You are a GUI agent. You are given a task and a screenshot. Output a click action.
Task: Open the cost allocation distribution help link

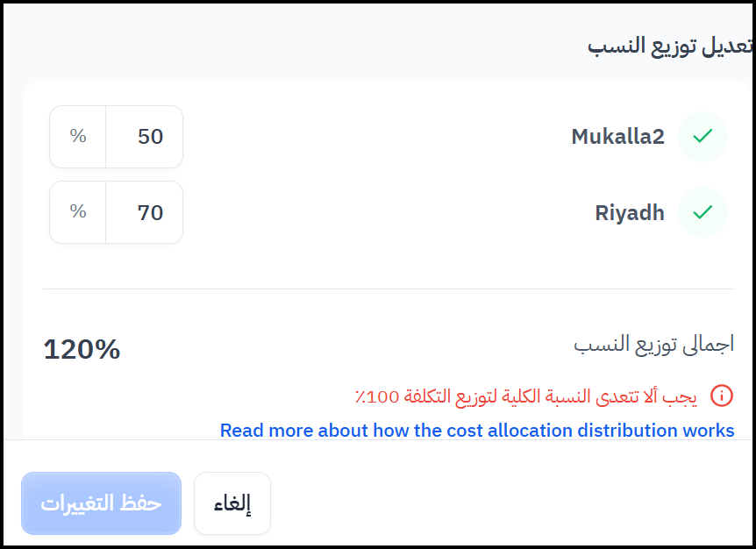477,431
